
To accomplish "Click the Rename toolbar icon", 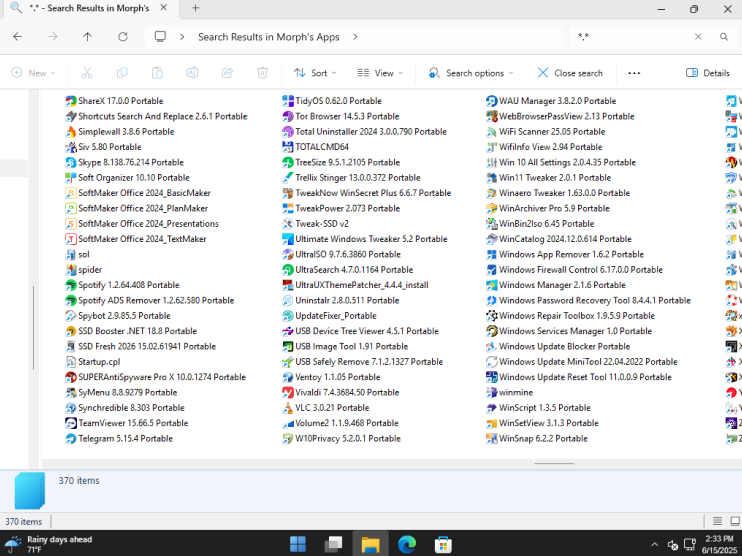I will point(192,73).
